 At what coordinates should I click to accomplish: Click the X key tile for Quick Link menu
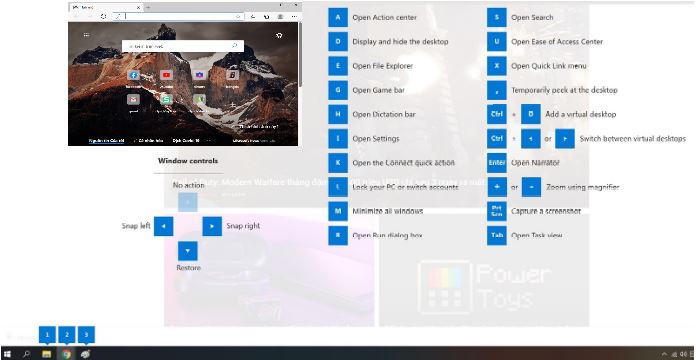(497, 66)
